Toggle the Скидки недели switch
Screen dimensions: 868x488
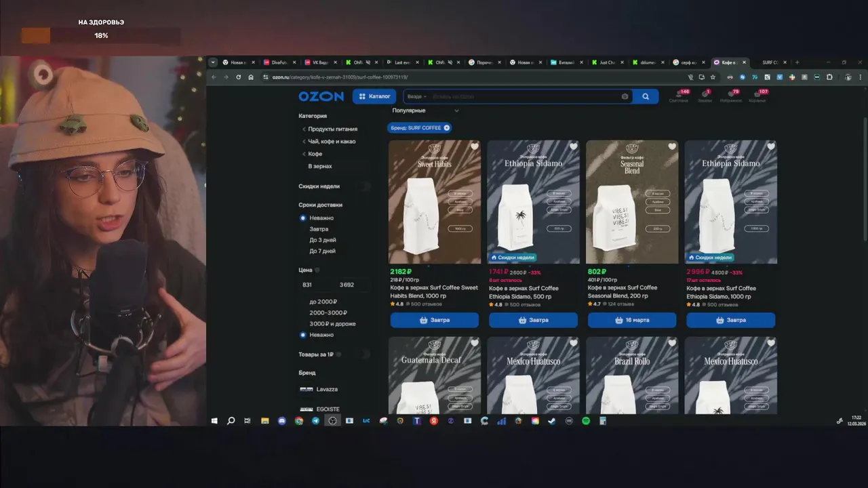tap(366, 186)
